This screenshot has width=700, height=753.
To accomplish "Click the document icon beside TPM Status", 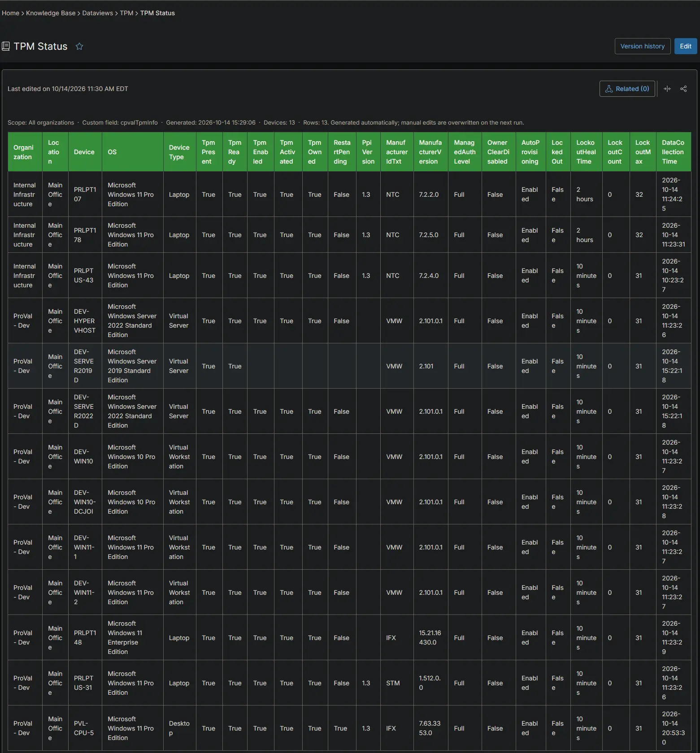I will tap(6, 46).
